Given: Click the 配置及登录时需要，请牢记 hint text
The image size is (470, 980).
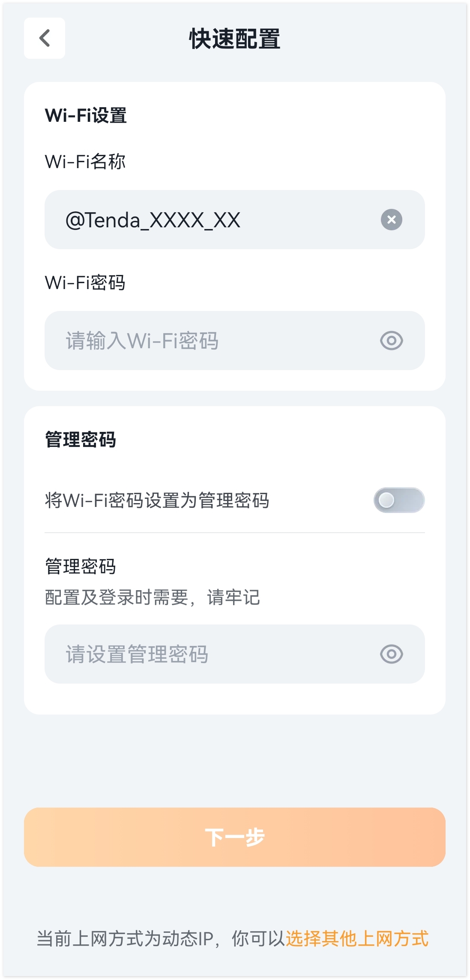Looking at the screenshot, I should (152, 597).
